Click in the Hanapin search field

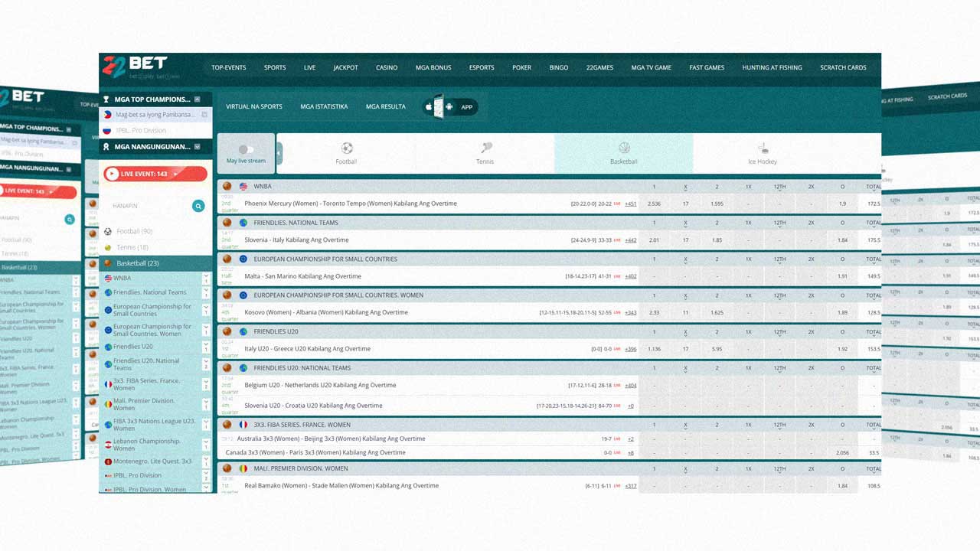click(149, 206)
